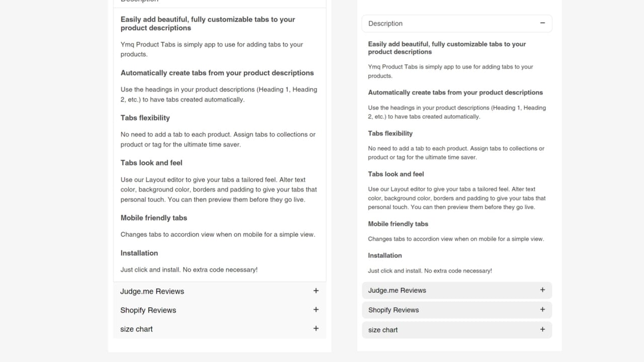The width and height of the screenshot is (644, 362).
Task: Click plus icon on right Shopify Reviews row
Action: (542, 310)
